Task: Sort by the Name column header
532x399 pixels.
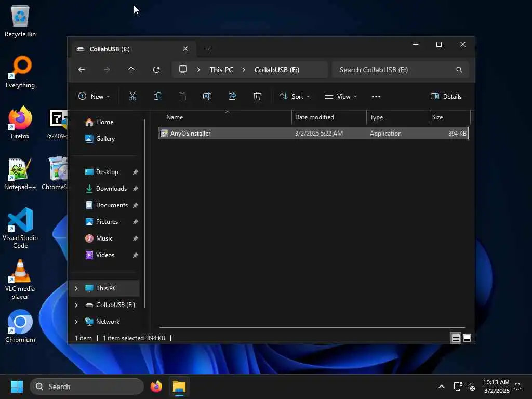Action: coord(225,117)
